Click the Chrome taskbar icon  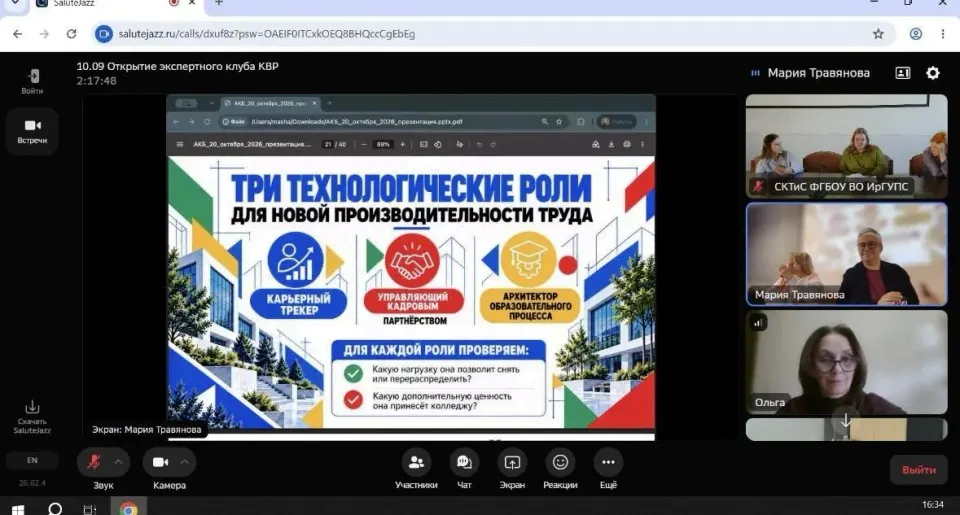[x=128, y=509]
